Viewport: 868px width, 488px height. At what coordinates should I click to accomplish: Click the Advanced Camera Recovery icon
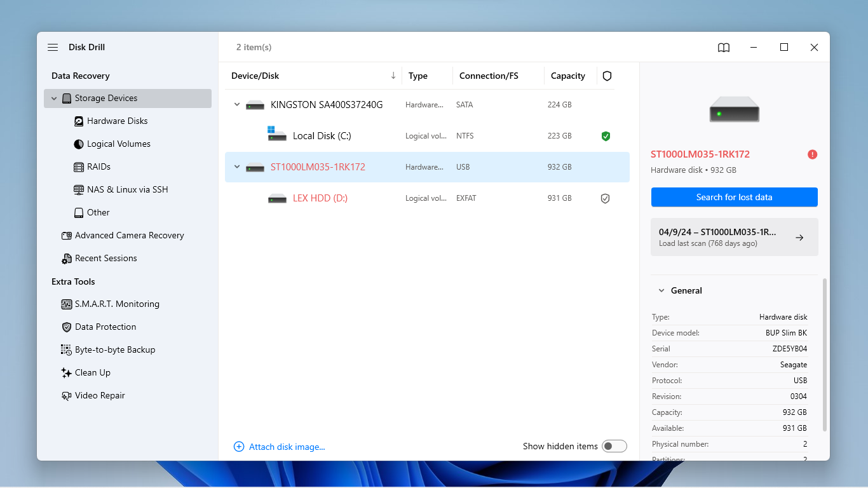point(67,236)
